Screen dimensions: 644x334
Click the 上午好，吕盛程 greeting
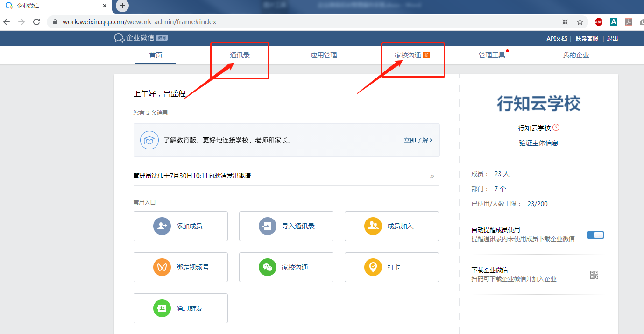159,94
